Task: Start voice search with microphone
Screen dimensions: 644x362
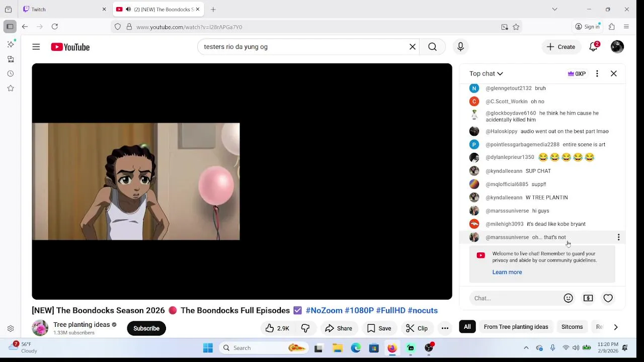Action: (460, 47)
